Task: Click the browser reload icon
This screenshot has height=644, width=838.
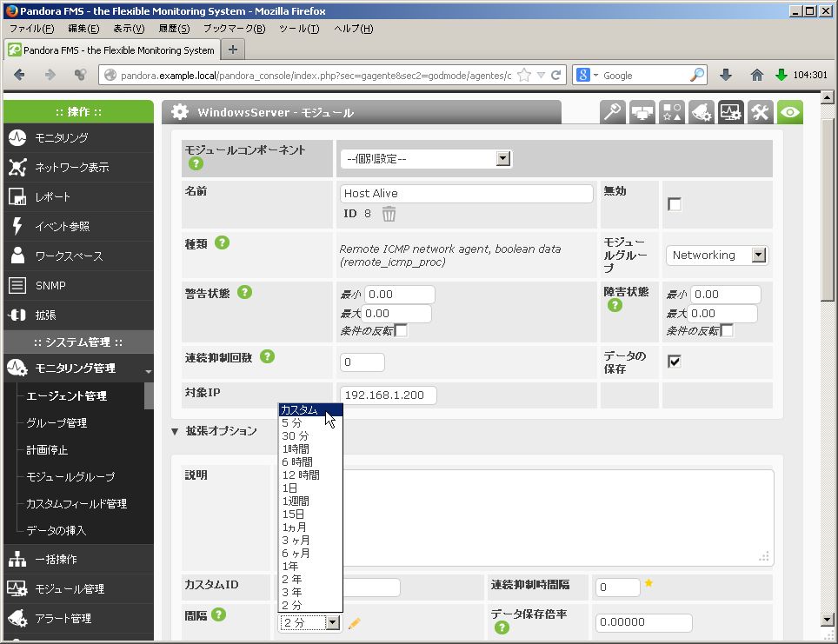Action: (555, 75)
